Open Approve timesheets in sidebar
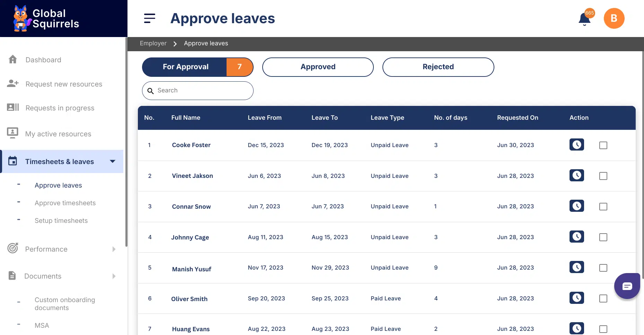This screenshot has width=644, height=335. [65, 203]
